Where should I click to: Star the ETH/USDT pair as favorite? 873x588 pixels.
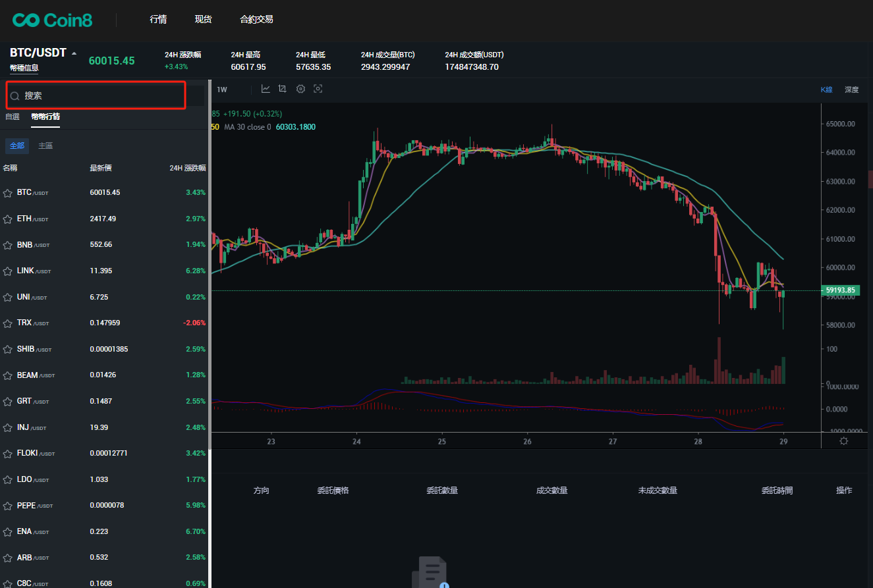(x=8, y=219)
